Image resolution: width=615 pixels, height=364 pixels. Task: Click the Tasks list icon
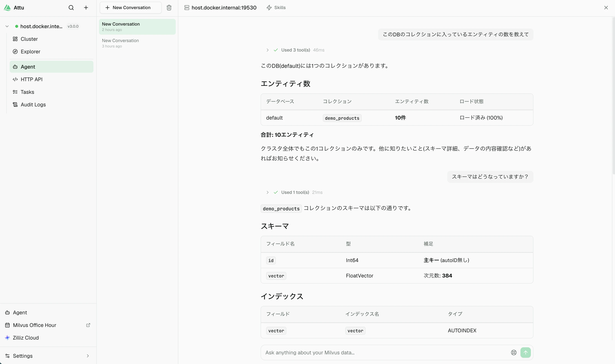coord(15,92)
